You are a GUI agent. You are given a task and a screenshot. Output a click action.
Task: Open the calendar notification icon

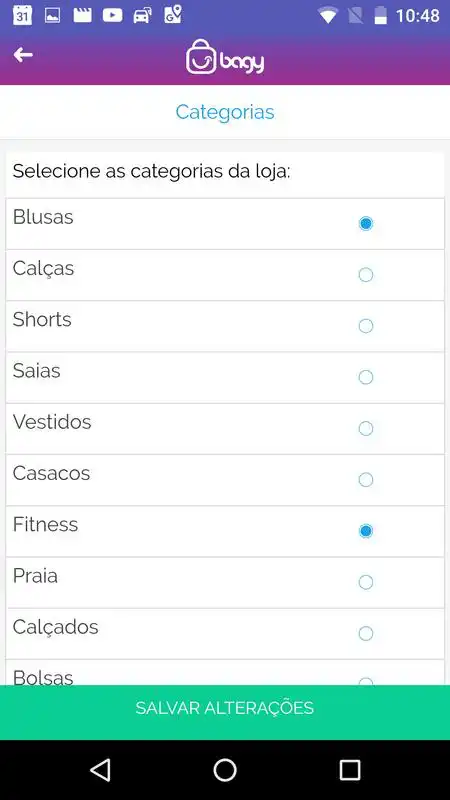coord(22,15)
